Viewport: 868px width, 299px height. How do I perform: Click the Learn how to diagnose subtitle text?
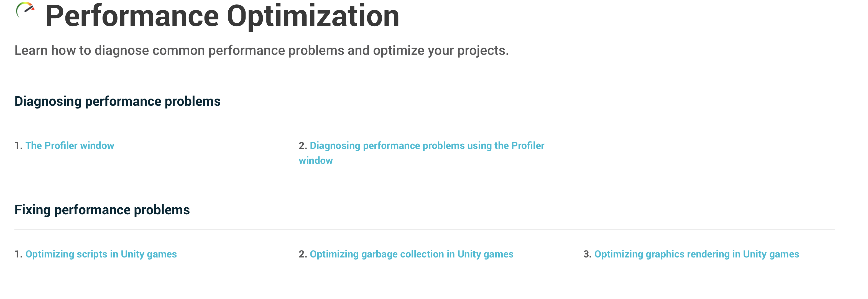pos(261,50)
